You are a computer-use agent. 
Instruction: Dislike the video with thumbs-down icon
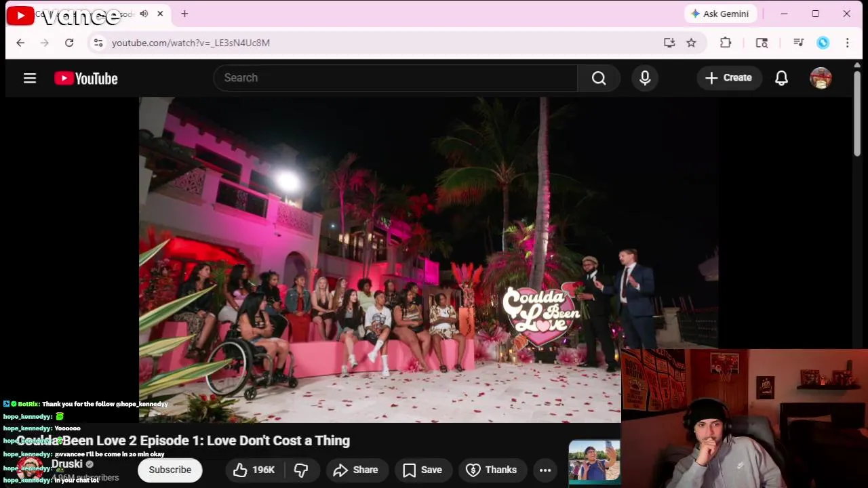pos(301,470)
